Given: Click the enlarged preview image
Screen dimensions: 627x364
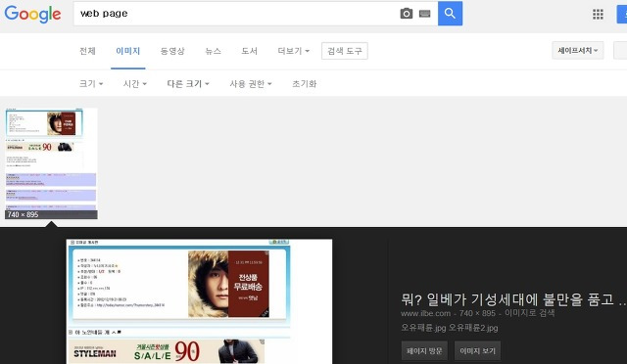Looking at the screenshot, I should point(199,301).
